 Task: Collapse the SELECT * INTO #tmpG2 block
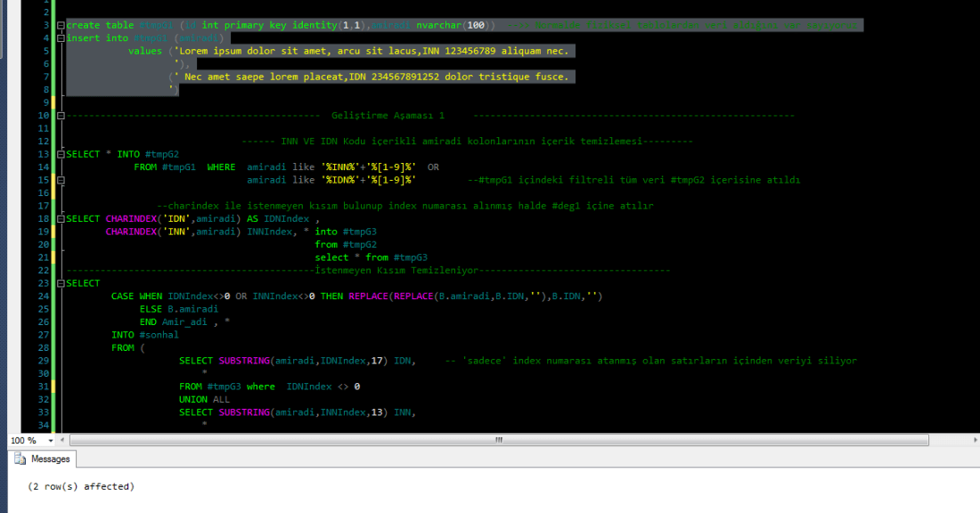[60, 155]
